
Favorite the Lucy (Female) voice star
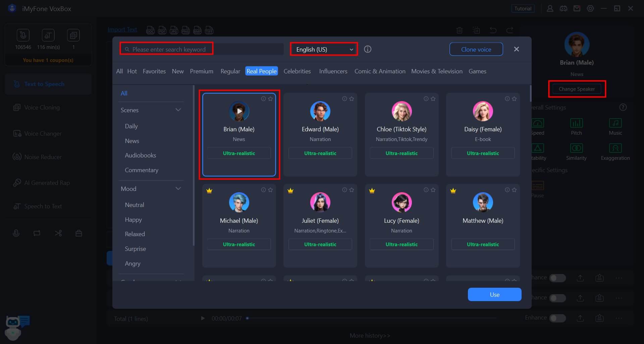[433, 190]
